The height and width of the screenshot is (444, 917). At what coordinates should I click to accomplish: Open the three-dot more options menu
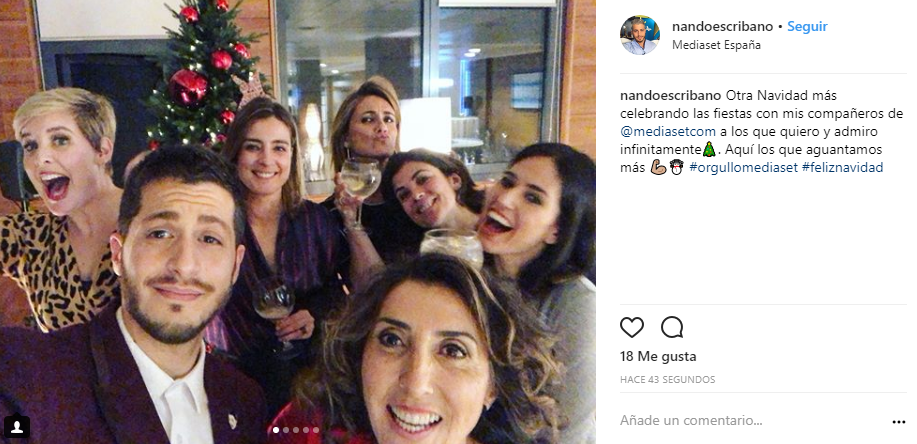[898, 421]
